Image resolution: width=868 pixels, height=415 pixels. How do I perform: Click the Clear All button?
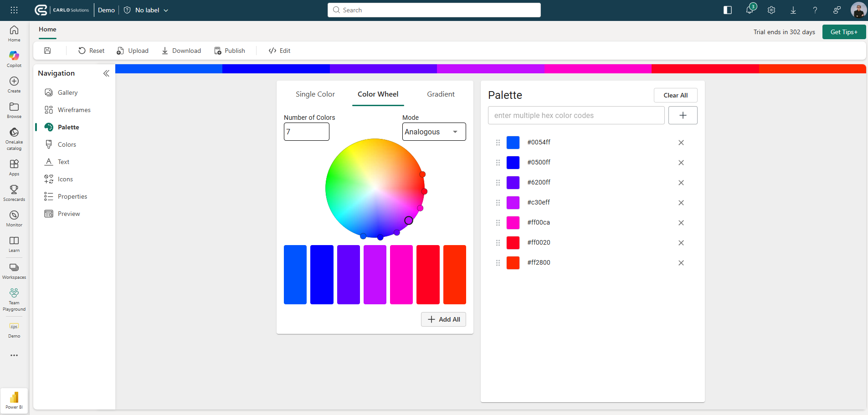(x=675, y=95)
